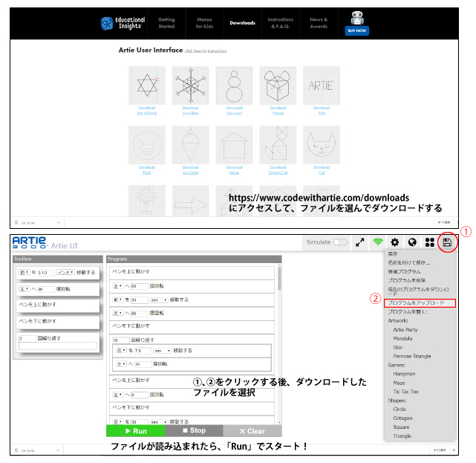Viewport: 476px width, 463px height.
Task: Open the Cat face thumbnail
Action: click(322, 145)
